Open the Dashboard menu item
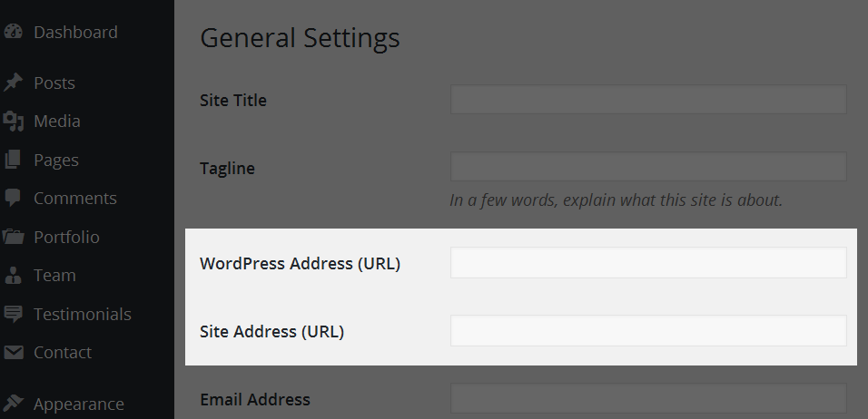The image size is (868, 419). (76, 32)
